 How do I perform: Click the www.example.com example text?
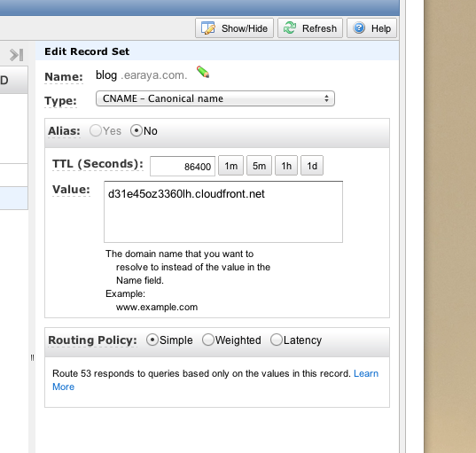pos(157,308)
